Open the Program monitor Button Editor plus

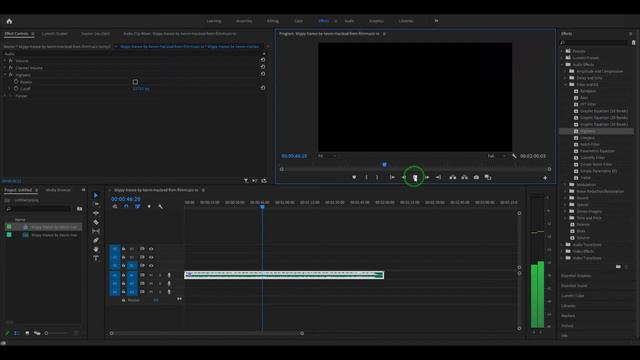click(545, 178)
